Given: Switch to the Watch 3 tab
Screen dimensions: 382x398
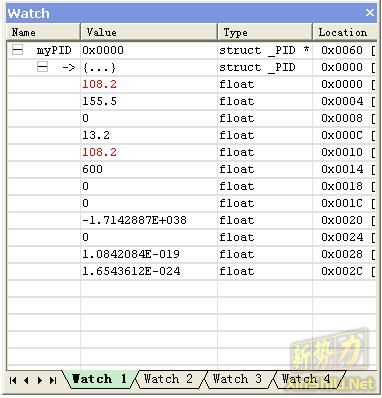Looking at the screenshot, I should tap(237, 379).
